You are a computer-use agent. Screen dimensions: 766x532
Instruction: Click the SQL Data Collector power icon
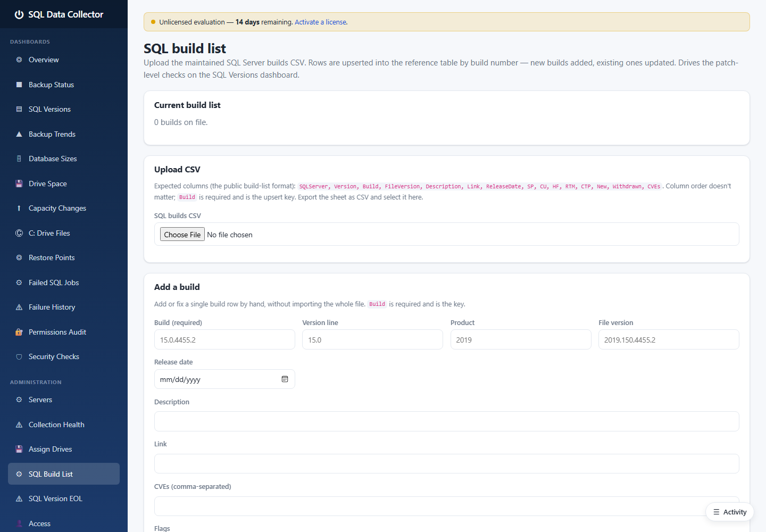[19, 14]
